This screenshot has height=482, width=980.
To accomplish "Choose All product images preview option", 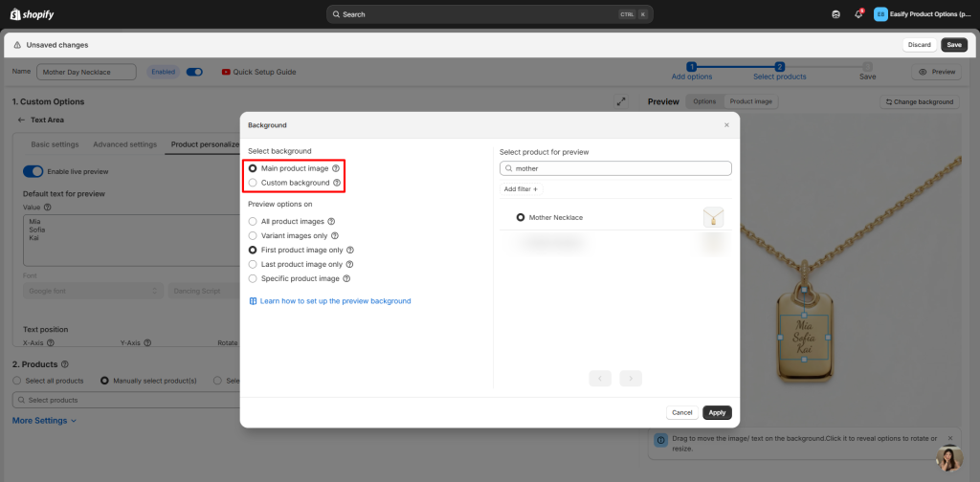I will point(253,221).
